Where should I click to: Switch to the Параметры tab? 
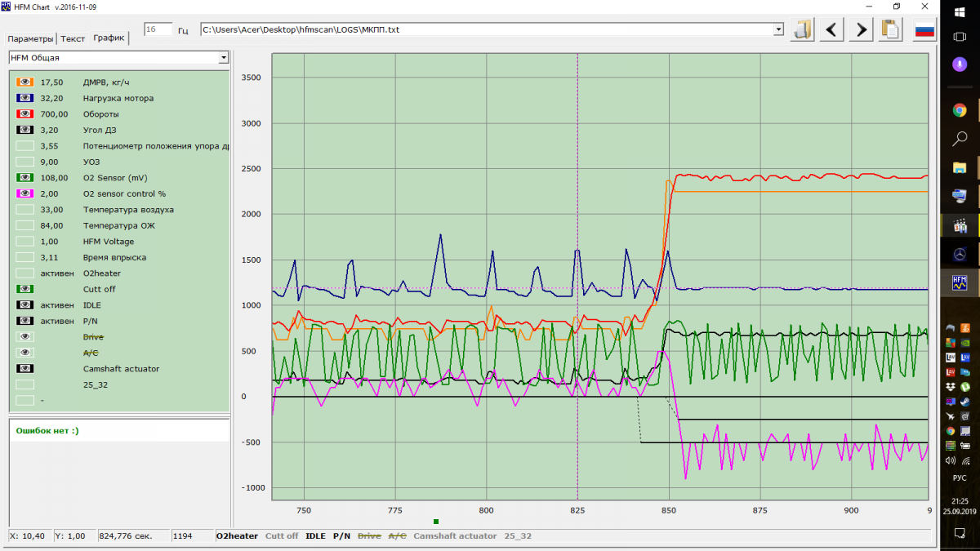[30, 39]
